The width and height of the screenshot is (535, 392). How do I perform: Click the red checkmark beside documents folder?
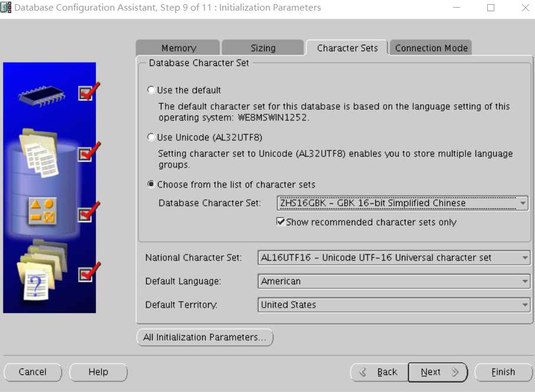coord(89,151)
